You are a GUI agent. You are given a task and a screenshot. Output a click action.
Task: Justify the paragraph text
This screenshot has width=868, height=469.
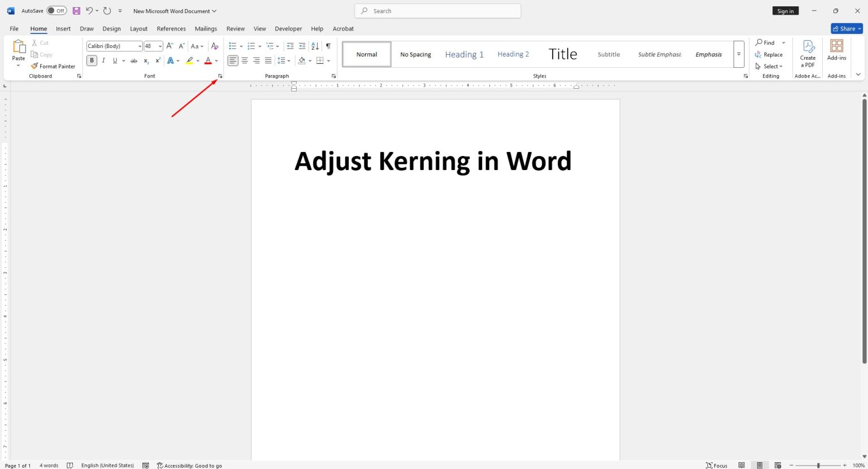coord(268,60)
